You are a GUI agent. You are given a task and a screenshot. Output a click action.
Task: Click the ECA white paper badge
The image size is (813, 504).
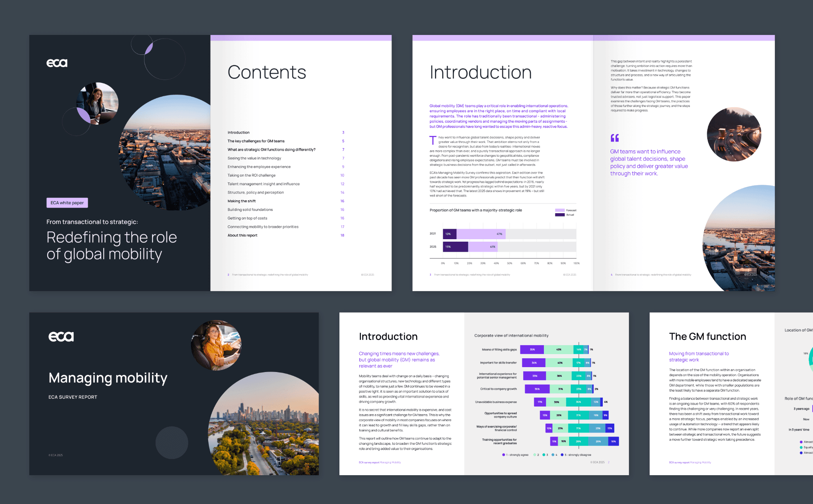[x=67, y=203]
